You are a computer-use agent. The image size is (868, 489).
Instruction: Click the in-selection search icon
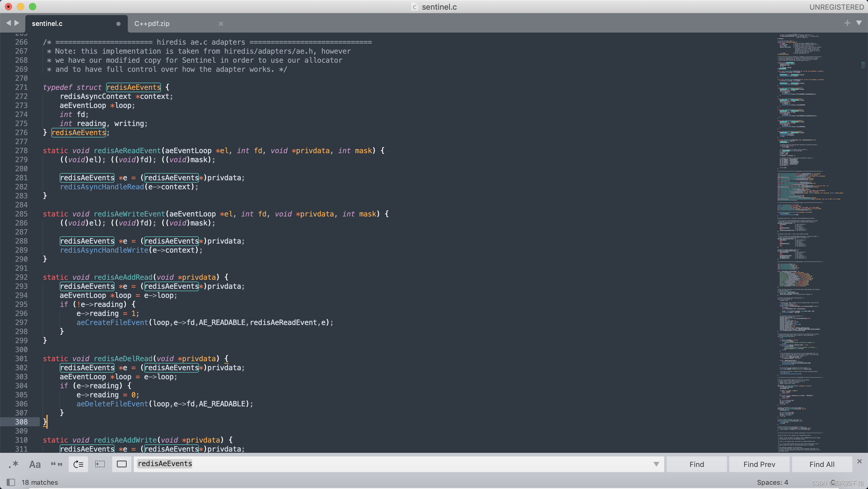[x=100, y=464]
